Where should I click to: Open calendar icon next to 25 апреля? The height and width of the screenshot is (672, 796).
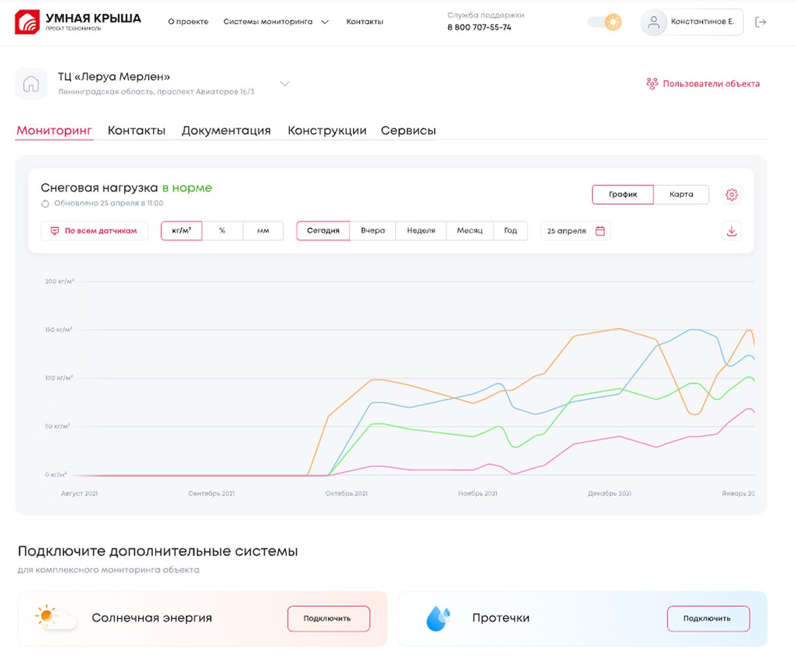600,231
